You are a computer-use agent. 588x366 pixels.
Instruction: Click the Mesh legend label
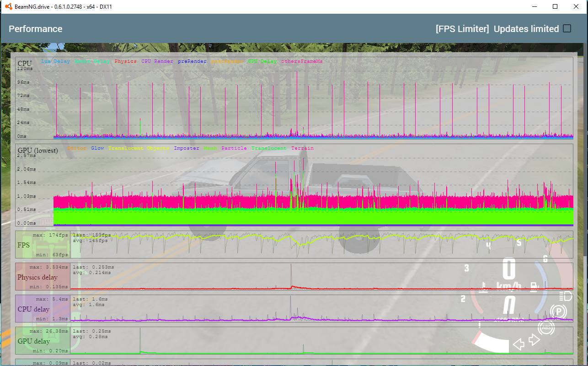(210, 148)
